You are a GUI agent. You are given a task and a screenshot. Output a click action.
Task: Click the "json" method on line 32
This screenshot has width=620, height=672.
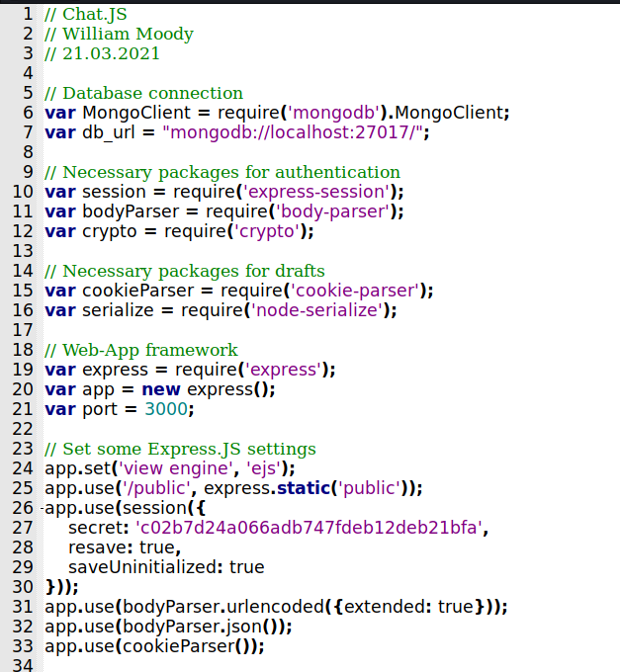point(244,627)
